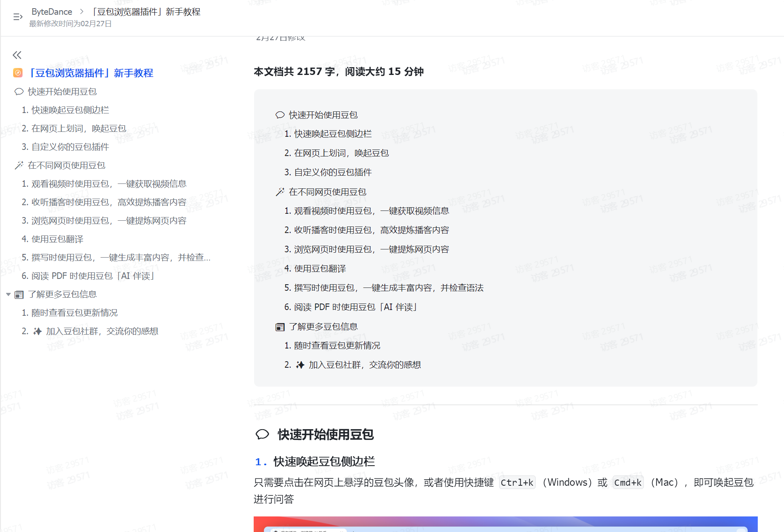Click the Ctrl+k shortcut code label
Image resolution: width=784 pixels, height=532 pixels.
coord(517,482)
